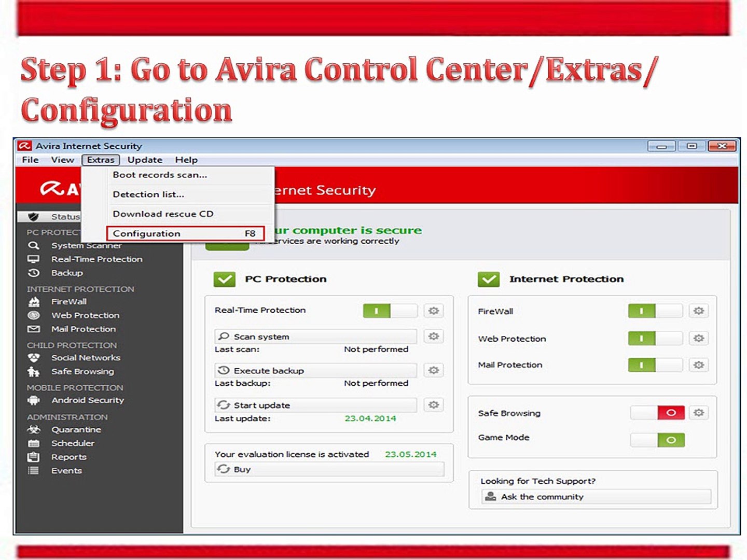Open Execute backup settings gear

click(434, 370)
